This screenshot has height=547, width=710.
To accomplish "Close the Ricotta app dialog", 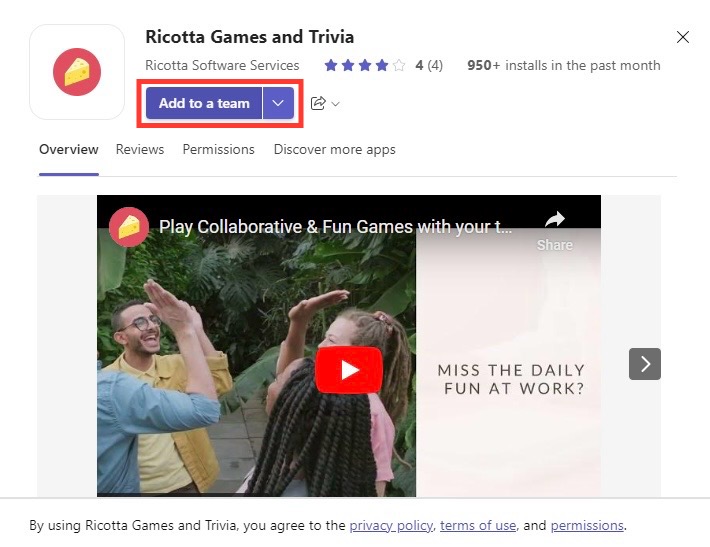I will click(682, 37).
